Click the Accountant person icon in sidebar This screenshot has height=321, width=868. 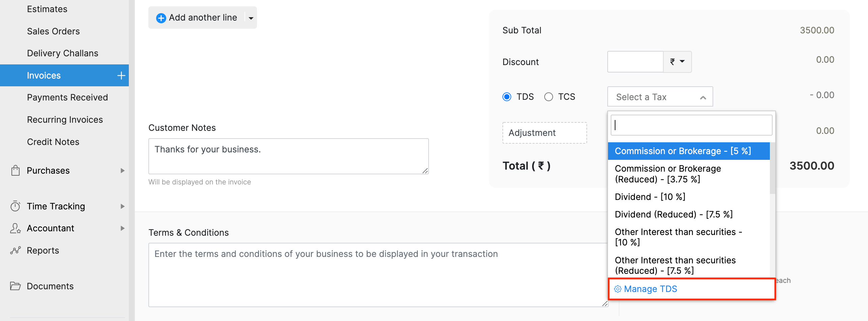(x=16, y=228)
